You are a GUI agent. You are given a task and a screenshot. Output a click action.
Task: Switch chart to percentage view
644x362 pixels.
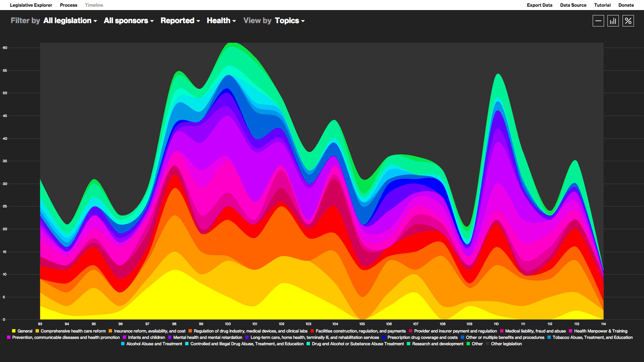point(628,21)
